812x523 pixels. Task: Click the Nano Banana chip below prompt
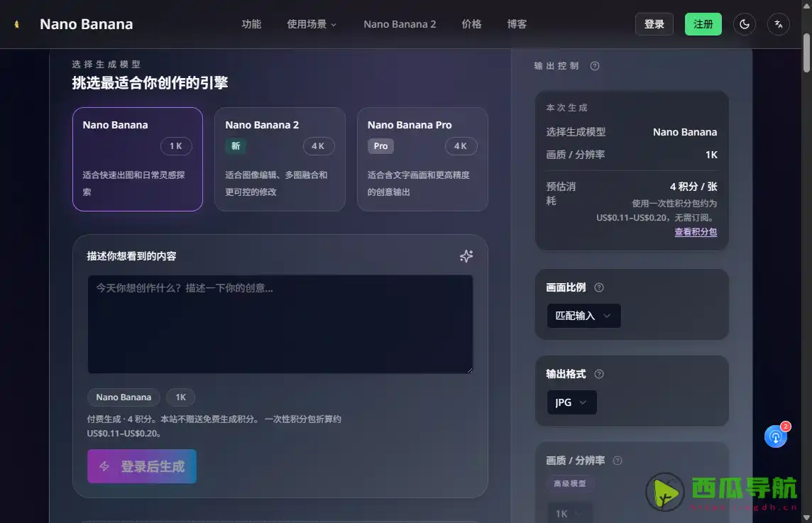(x=124, y=397)
